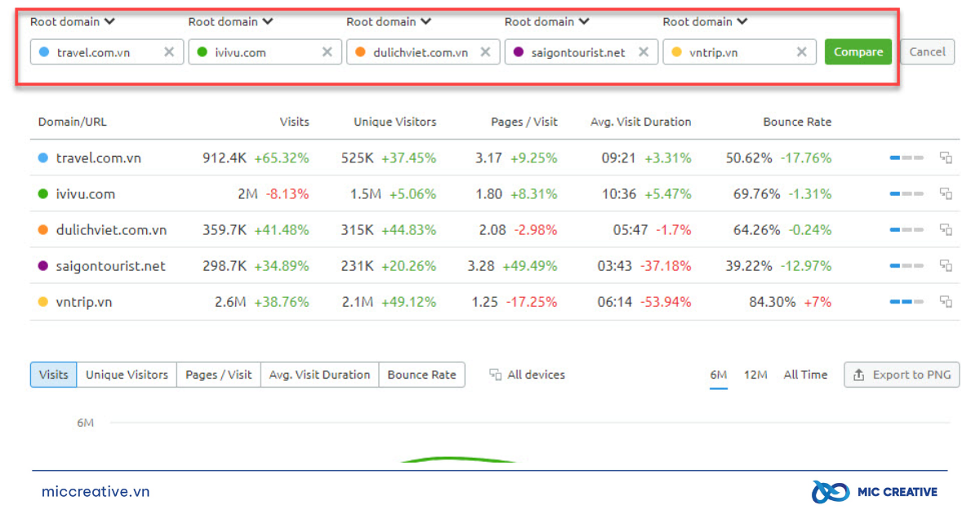
Task: Click Export to PNG button
Action: (902, 375)
